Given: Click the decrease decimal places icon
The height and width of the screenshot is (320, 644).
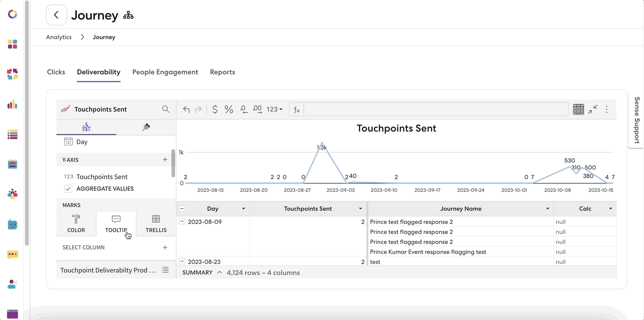Looking at the screenshot, I should click(243, 110).
